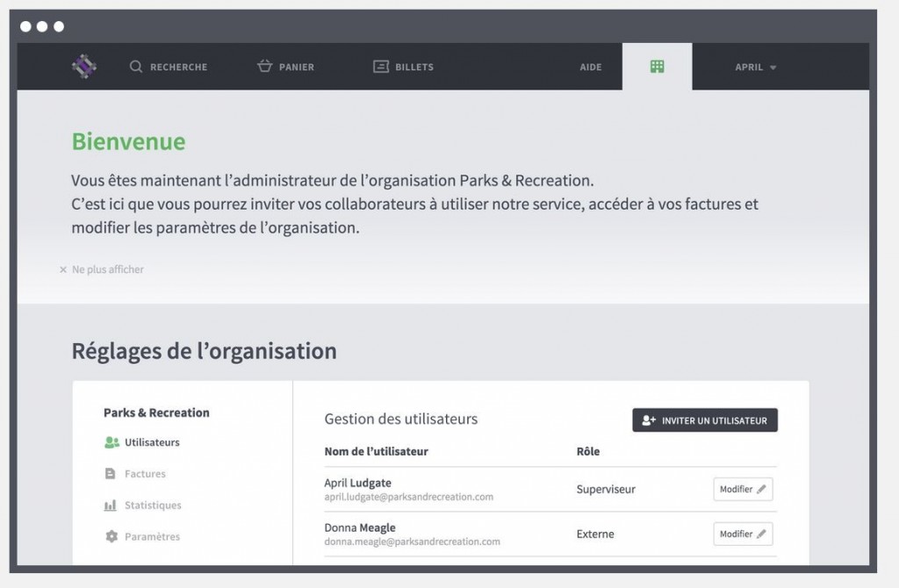
Task: Click the Superviseur role cell
Action: (x=606, y=490)
